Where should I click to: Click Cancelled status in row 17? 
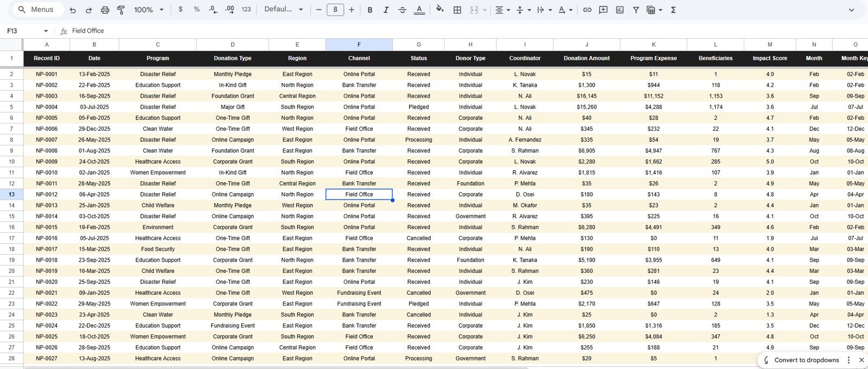coord(418,238)
